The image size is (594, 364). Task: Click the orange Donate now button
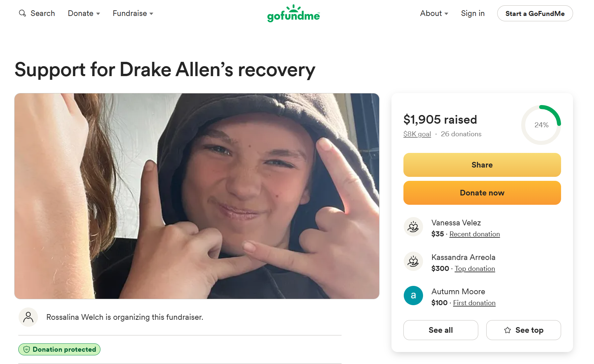[482, 193]
